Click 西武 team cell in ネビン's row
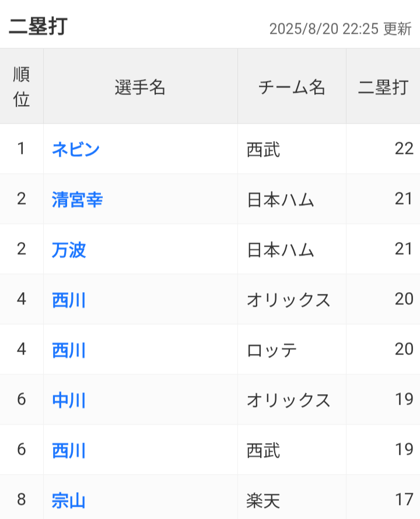 pos(264,149)
